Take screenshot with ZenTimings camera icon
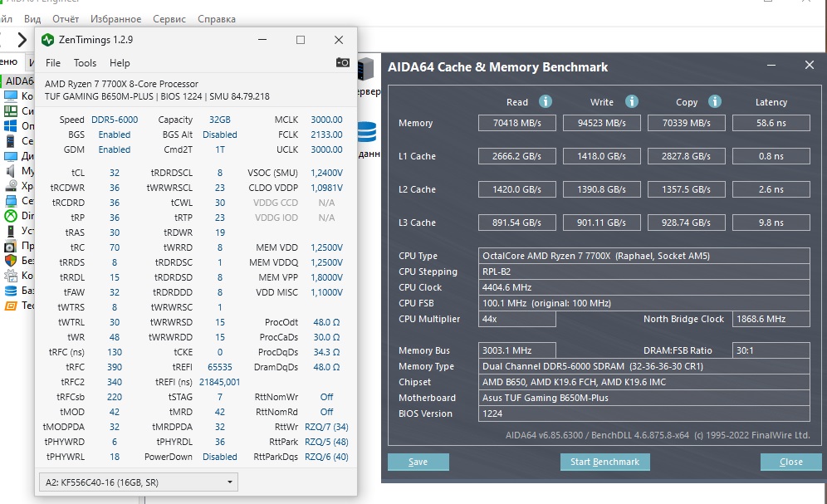The image size is (827, 504). pos(343,63)
